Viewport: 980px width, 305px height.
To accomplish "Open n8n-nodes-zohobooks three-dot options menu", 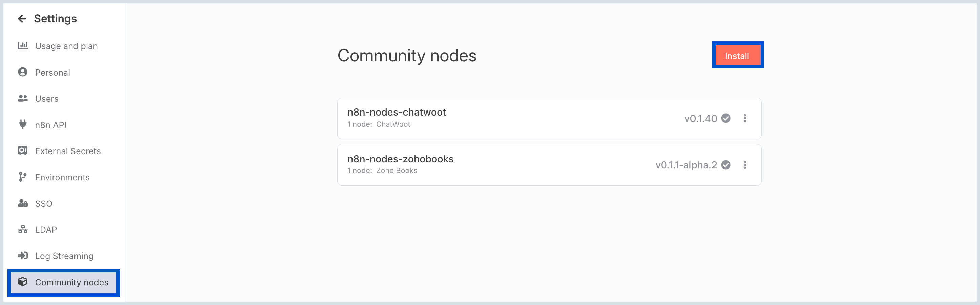I will coord(745,165).
